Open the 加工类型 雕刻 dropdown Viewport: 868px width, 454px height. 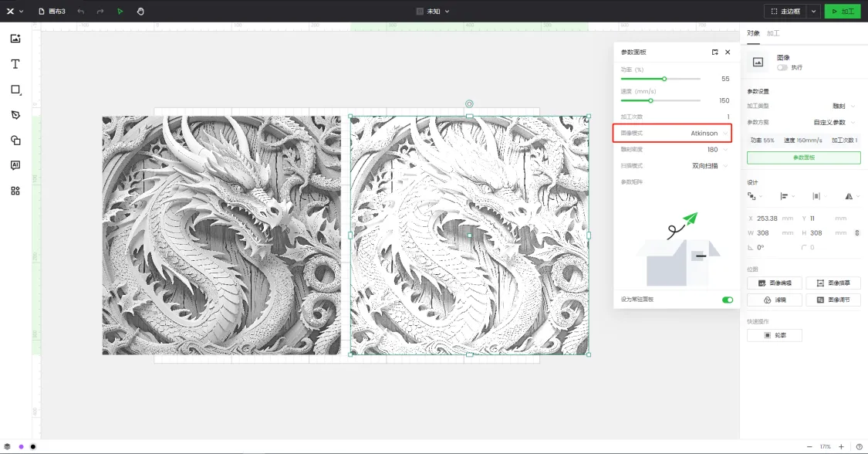(843, 106)
